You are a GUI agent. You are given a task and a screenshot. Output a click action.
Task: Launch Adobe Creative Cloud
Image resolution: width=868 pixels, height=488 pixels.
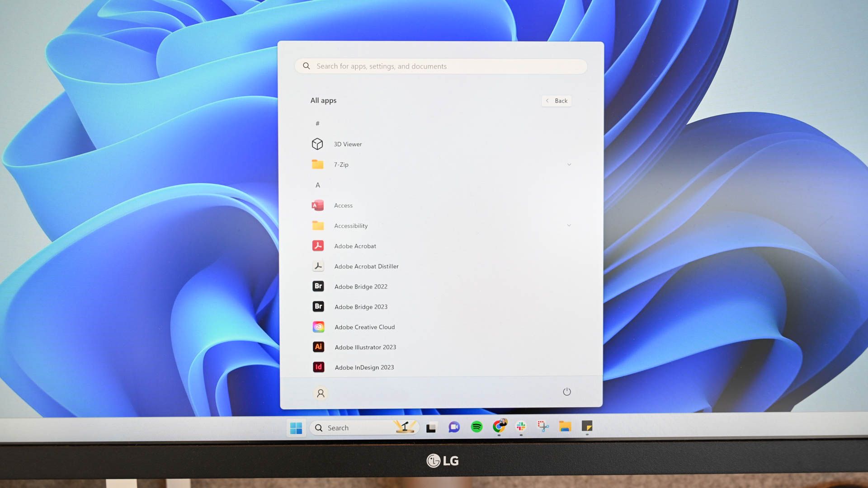[x=364, y=327]
